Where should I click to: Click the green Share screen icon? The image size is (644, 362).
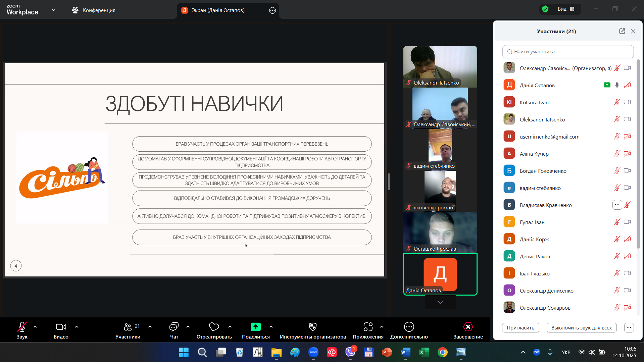(255, 327)
